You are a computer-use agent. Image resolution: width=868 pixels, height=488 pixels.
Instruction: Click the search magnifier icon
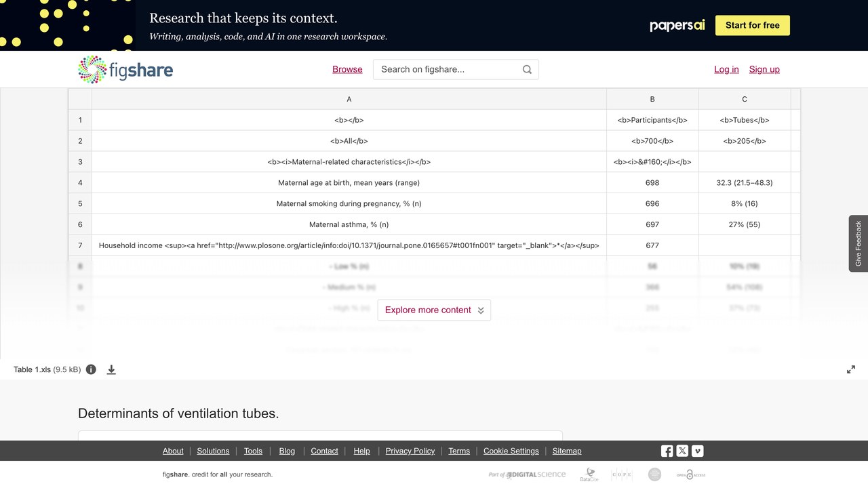pos(527,69)
